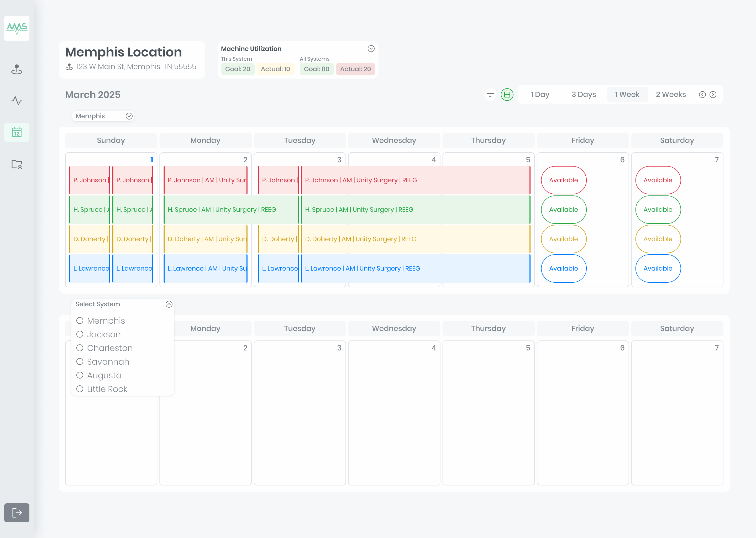Open the activity pulse sidebar icon
This screenshot has width=756, height=538.
(17, 100)
